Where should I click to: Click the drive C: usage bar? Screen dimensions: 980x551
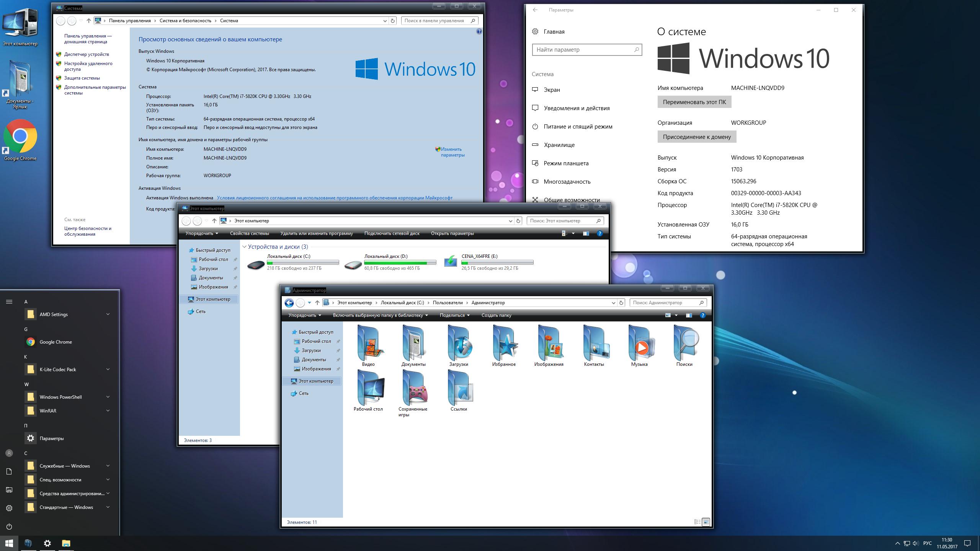pyautogui.click(x=302, y=262)
